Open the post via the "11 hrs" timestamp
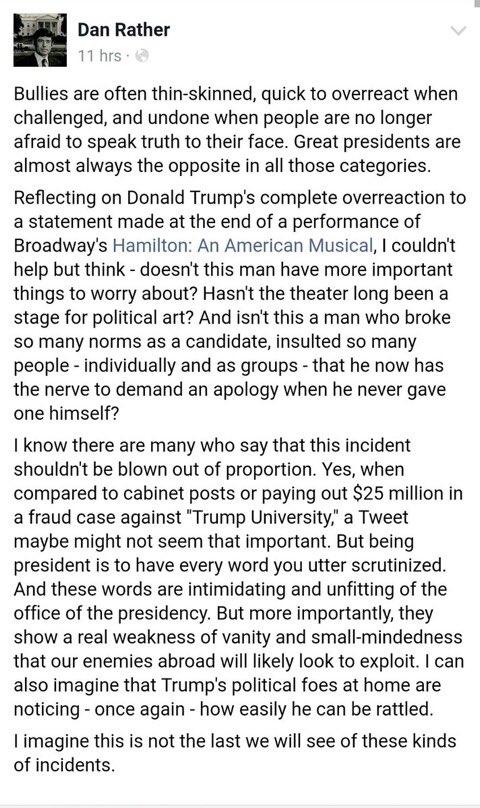Screen dimensions: 480x808 point(100,56)
